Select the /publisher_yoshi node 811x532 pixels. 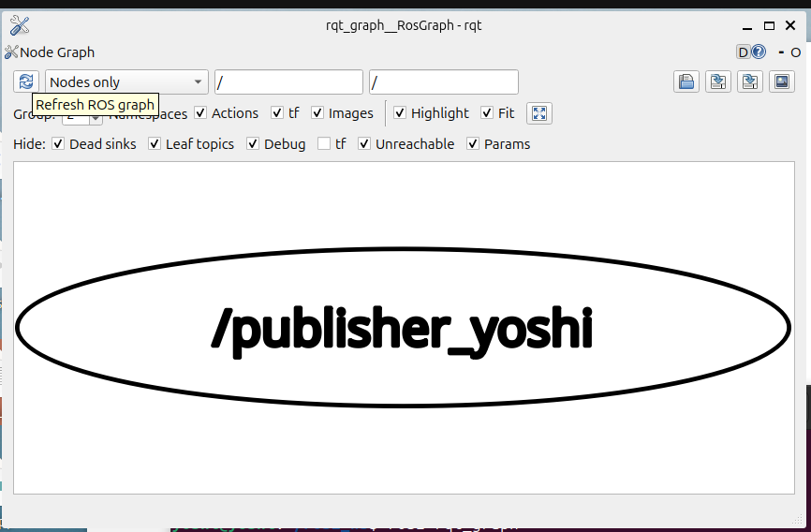403,328
